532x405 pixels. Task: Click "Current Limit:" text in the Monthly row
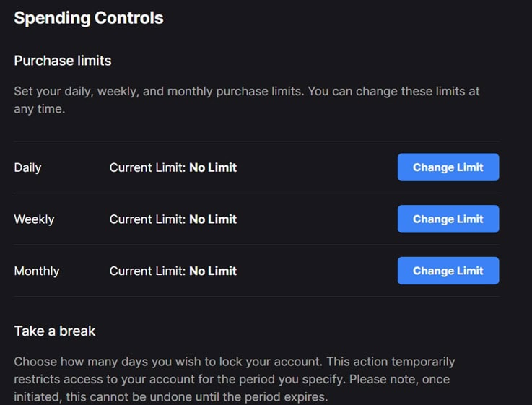tap(147, 271)
